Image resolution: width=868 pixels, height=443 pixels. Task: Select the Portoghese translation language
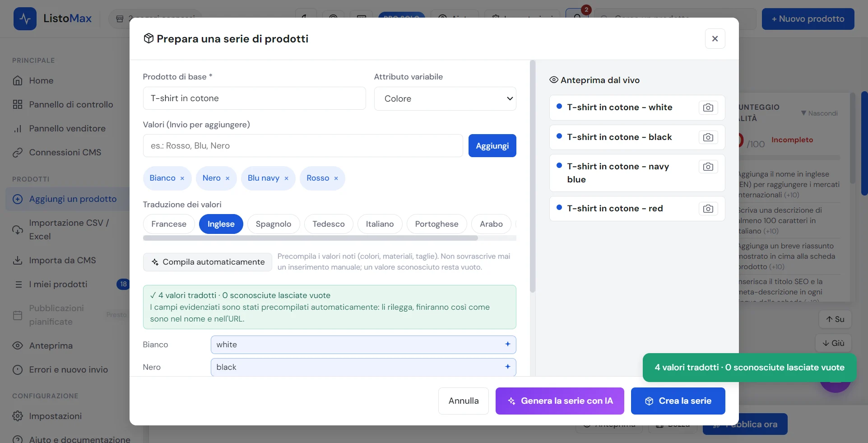[x=436, y=224]
